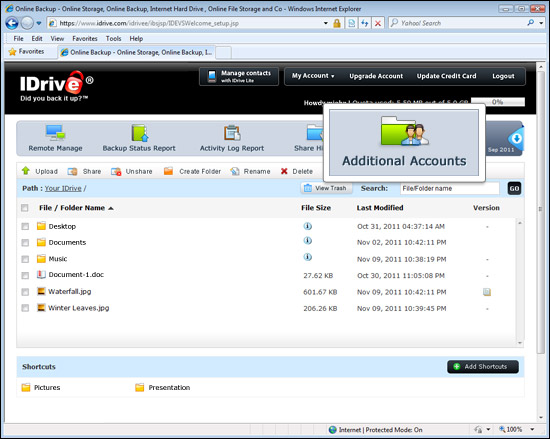Check the Waterfall.jpg checkbox
Image resolution: width=550 pixels, height=439 pixels.
(25, 292)
